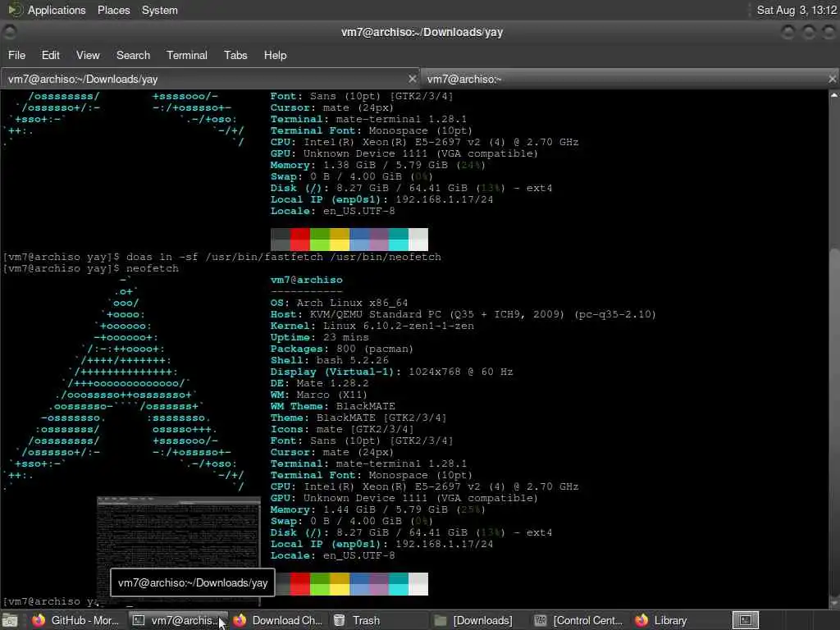Click the 'Packages: 800 (pacman)' line
Screen dimensions: 840x630
(x=341, y=349)
